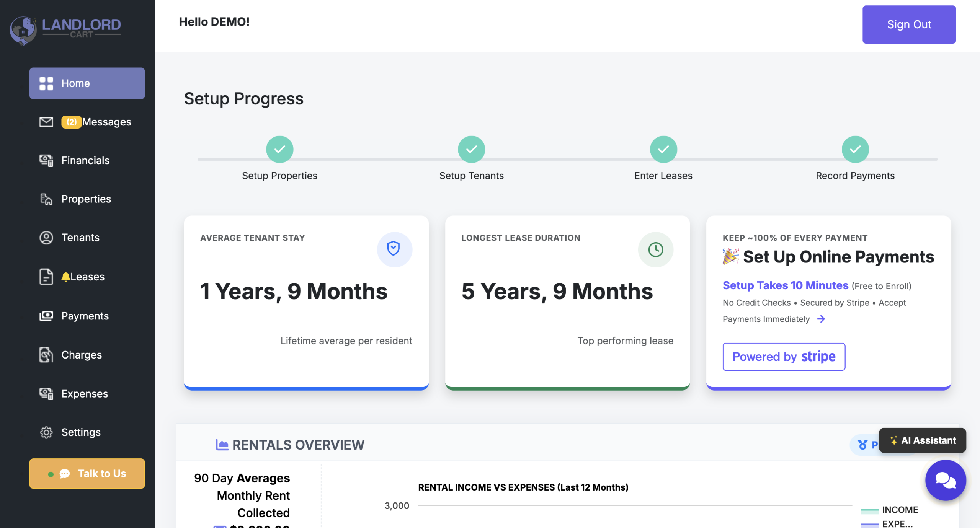Click the Landlord Cart logo
980x528 pixels.
(65, 29)
